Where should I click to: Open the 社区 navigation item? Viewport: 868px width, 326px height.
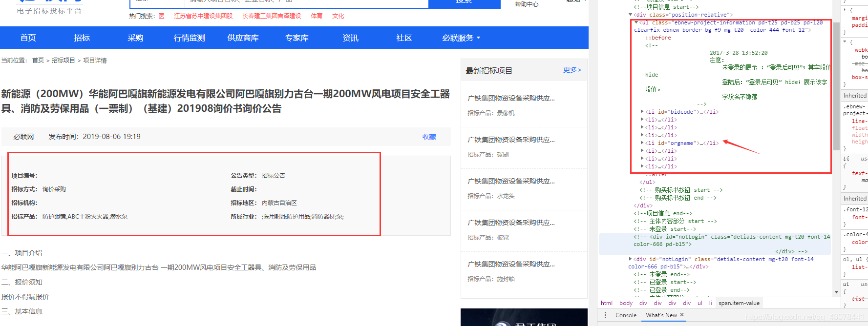[x=404, y=38]
